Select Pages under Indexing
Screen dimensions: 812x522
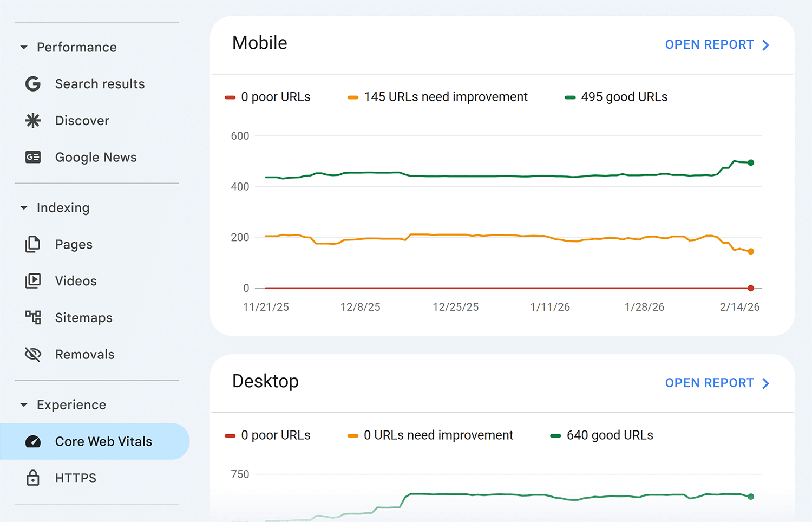click(74, 244)
